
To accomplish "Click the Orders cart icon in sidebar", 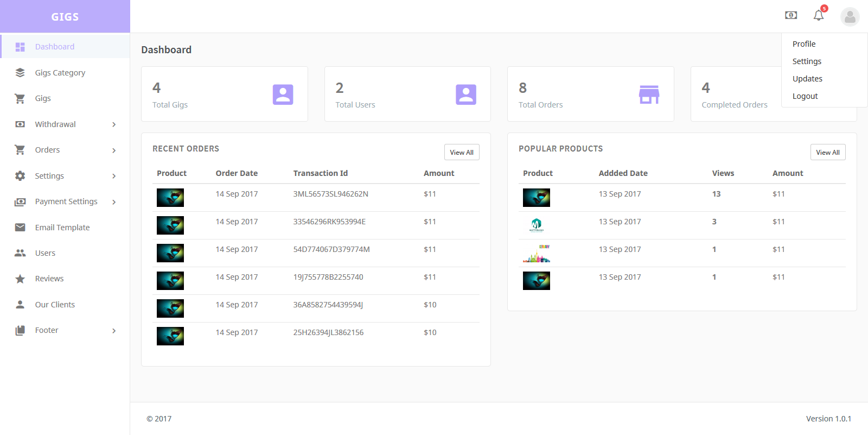I will (20, 150).
